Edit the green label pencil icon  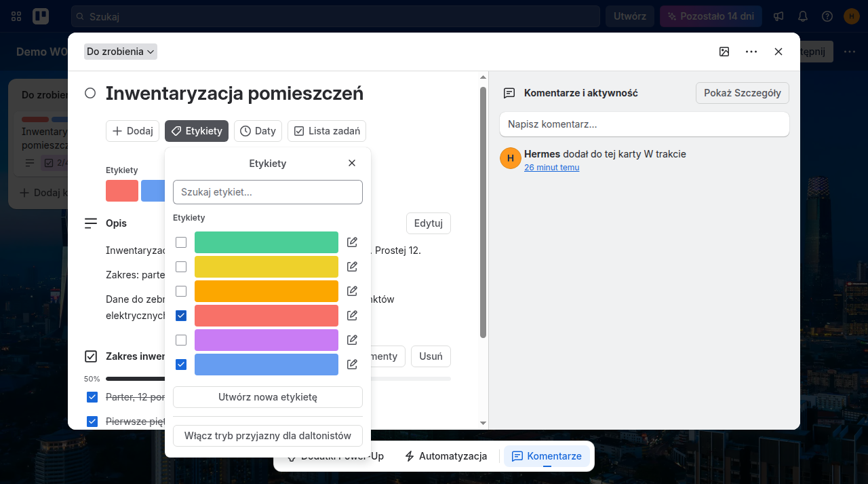352,242
